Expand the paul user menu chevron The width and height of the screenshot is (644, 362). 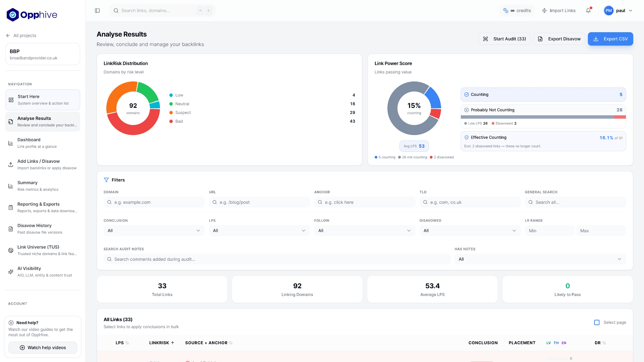[631, 11]
